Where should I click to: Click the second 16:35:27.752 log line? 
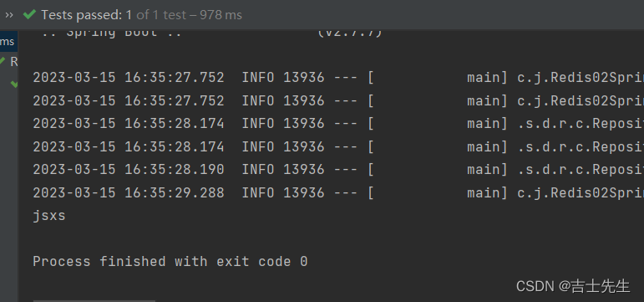tap(338, 100)
